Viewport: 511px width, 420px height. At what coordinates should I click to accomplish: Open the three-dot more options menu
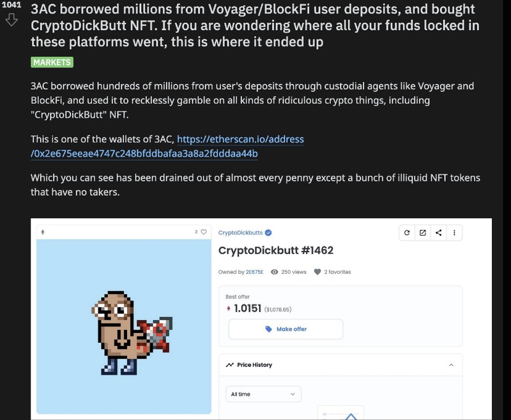(x=454, y=232)
